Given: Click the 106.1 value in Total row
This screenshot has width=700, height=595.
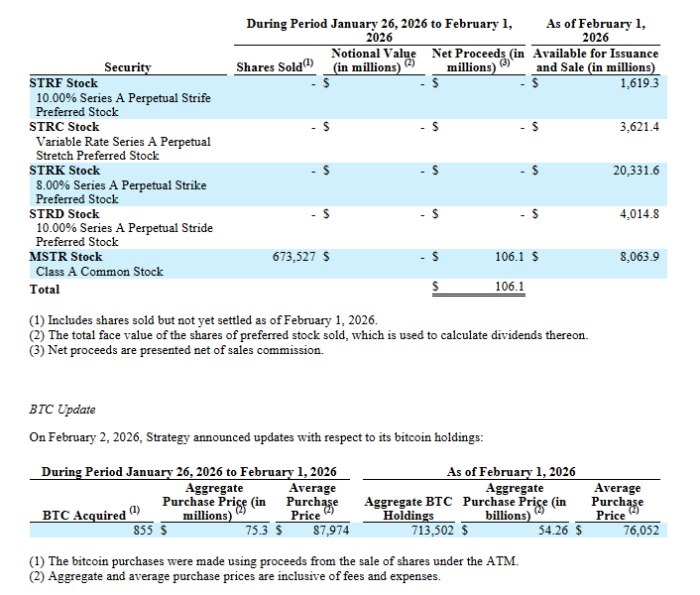Looking at the screenshot, I should (510, 287).
